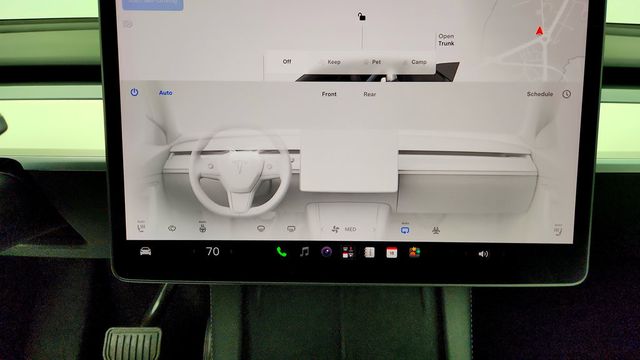This screenshot has width=640, height=360.
Task: Open the Schedule climate settings
Action: (x=540, y=94)
